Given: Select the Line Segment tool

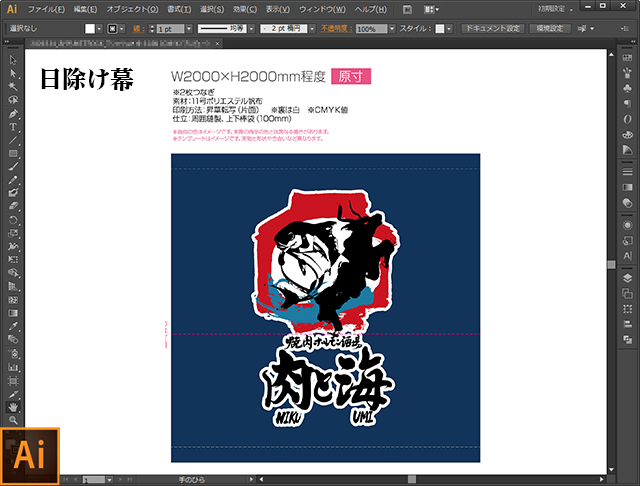Looking at the screenshot, I should tap(13, 140).
